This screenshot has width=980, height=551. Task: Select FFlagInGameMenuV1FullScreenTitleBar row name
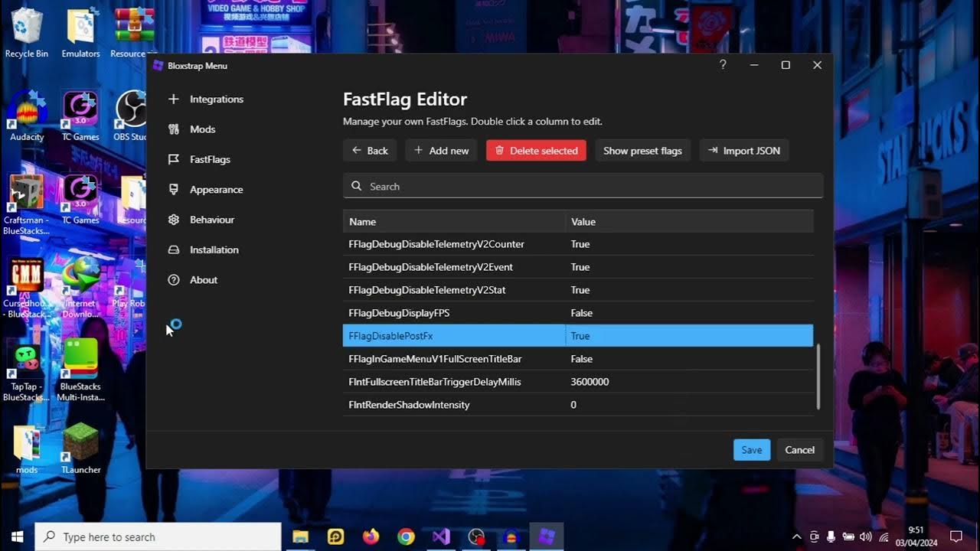[435, 359]
